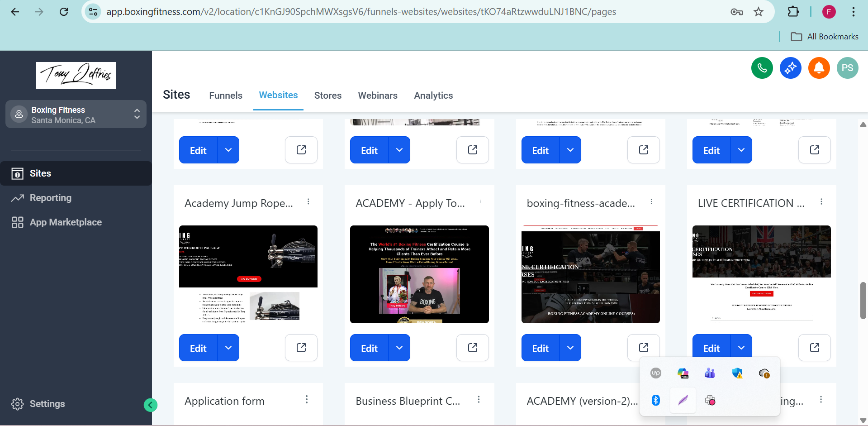Expand Edit dropdown arrow for Academy Jump Rope
Screen dimensions: 868x426
point(228,348)
